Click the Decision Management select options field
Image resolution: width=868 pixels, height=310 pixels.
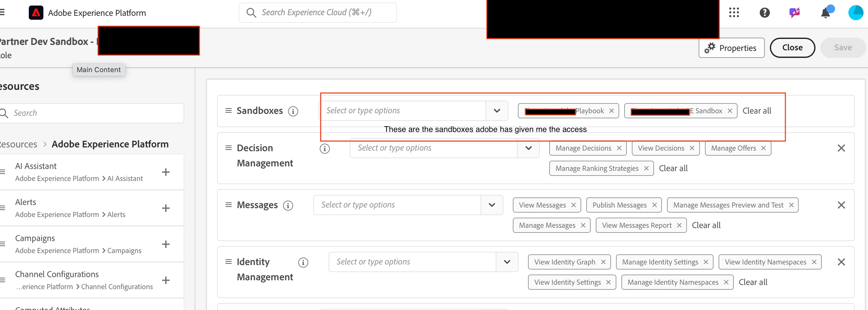[434, 148]
